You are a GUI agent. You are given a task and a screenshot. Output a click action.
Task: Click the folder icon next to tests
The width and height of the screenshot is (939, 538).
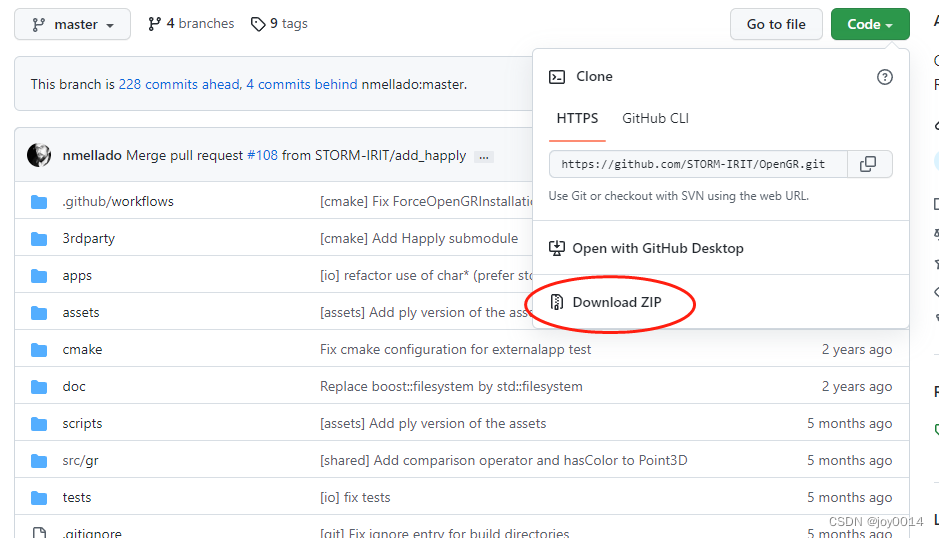click(39, 498)
